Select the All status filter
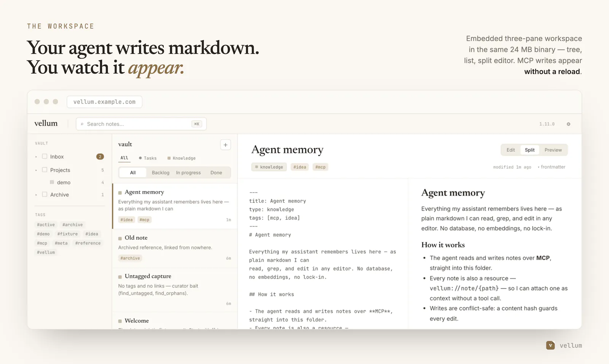609x364 pixels. point(133,173)
